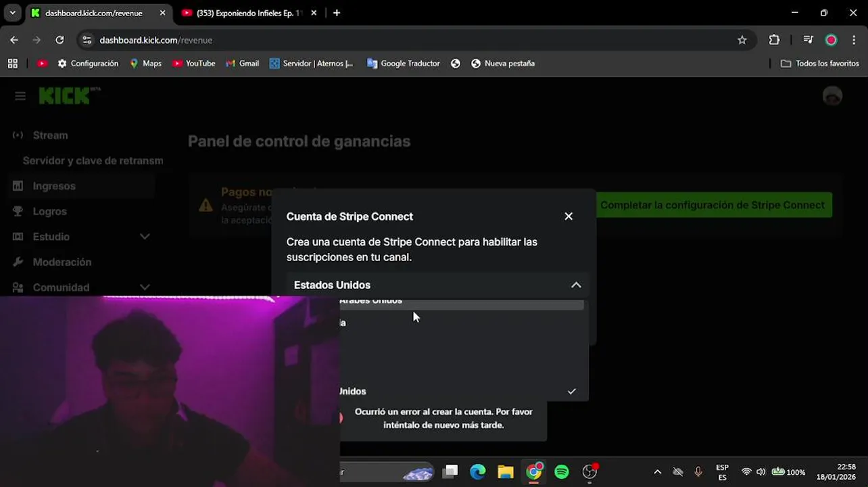This screenshot has height=487, width=868.
Task: Show hidden system tray icons
Action: [x=657, y=472]
